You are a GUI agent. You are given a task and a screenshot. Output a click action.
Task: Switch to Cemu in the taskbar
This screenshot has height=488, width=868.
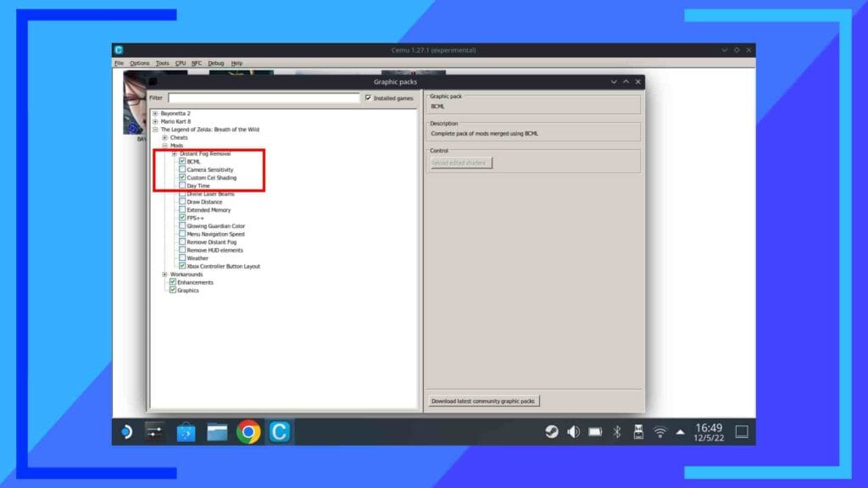(280, 431)
